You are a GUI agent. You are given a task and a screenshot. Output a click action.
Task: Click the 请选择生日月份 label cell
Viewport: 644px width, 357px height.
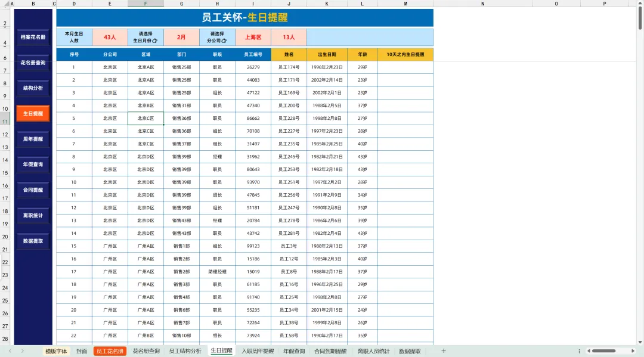(145, 37)
